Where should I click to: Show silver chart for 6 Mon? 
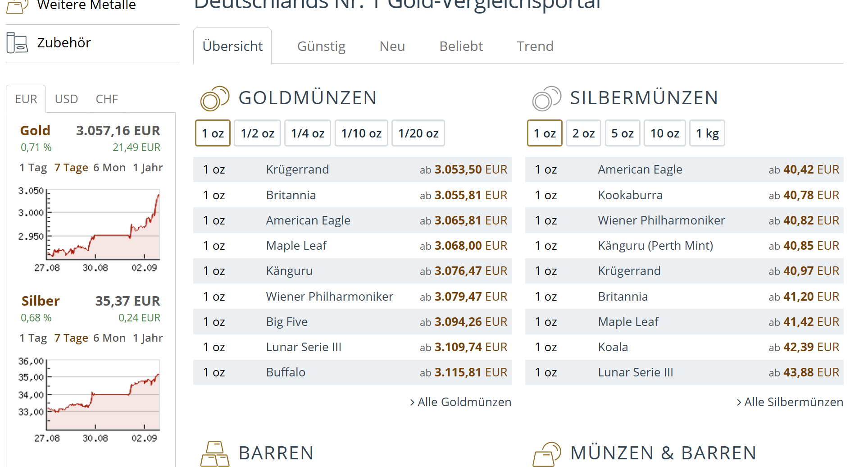[109, 338]
